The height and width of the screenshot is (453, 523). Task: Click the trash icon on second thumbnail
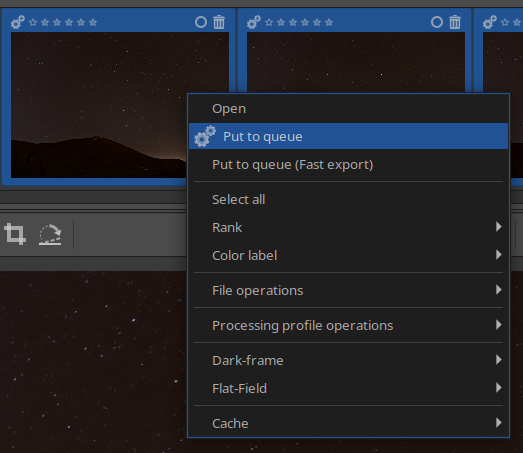tap(455, 22)
